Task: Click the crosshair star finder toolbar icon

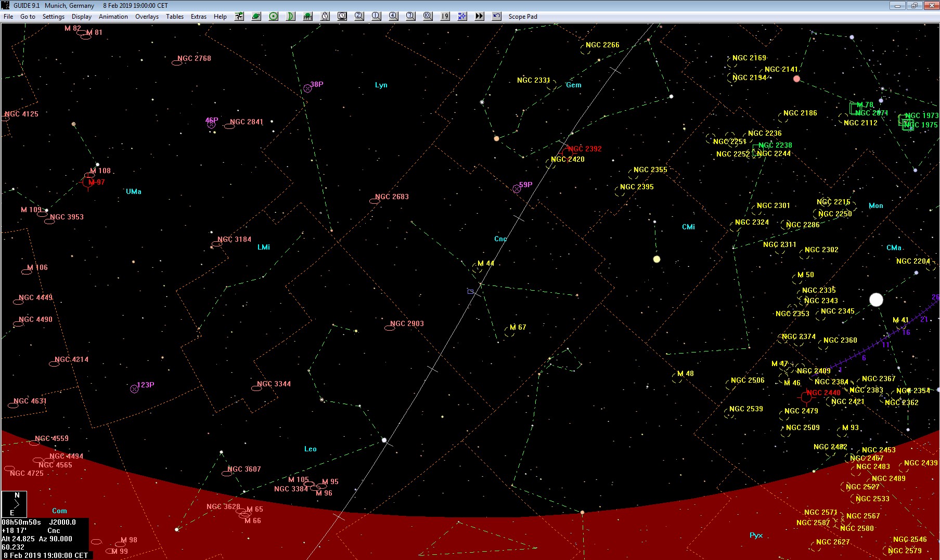Action: [239, 16]
